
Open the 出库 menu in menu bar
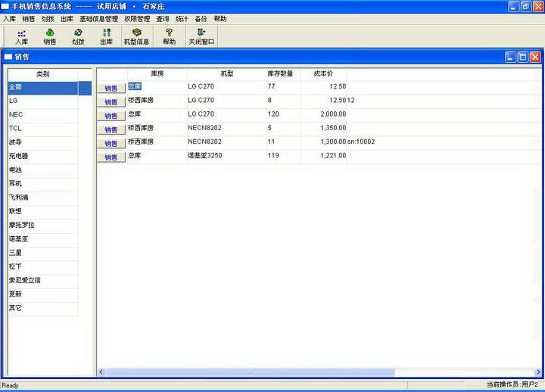click(x=67, y=19)
